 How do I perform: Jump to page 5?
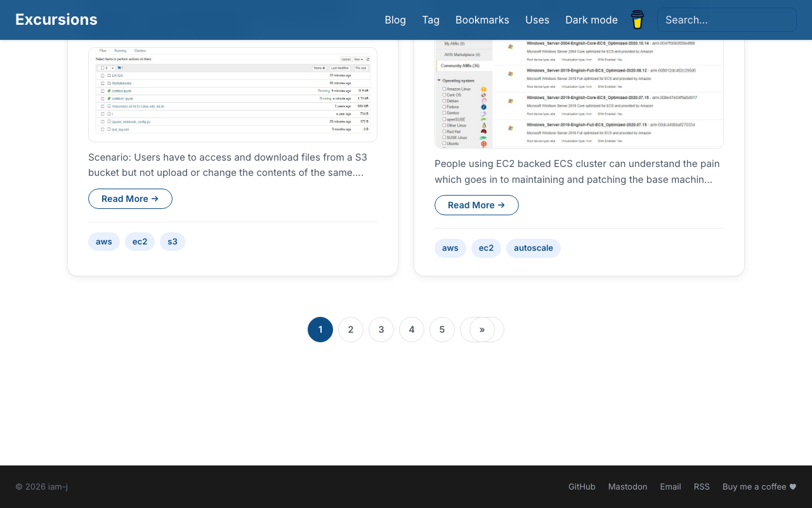point(442,330)
